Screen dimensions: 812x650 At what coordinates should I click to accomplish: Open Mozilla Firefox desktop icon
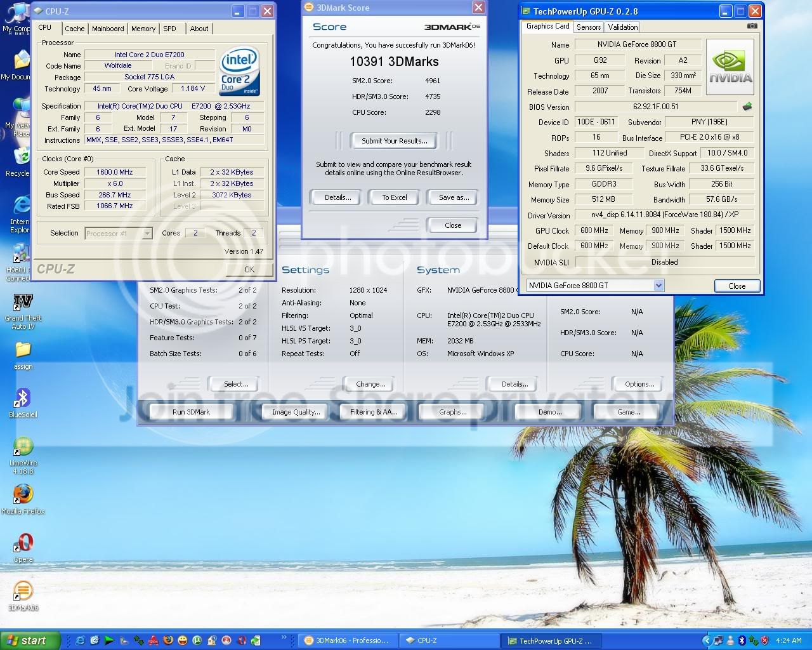click(23, 500)
